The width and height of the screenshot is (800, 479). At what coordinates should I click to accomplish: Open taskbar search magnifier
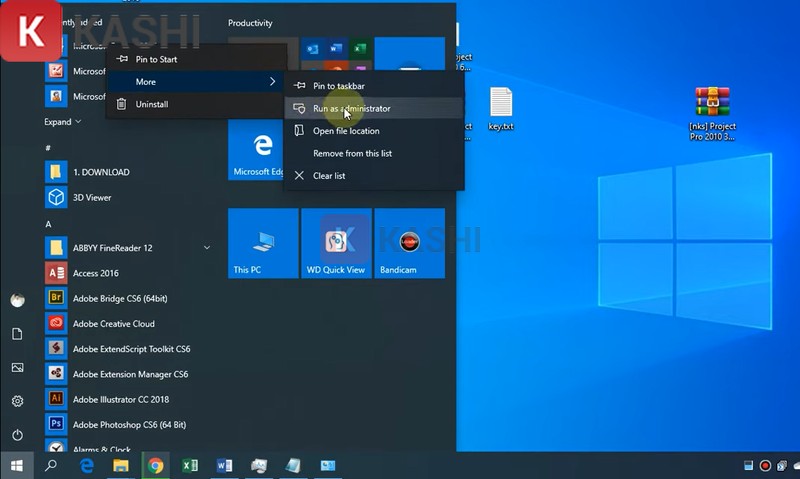point(51,465)
